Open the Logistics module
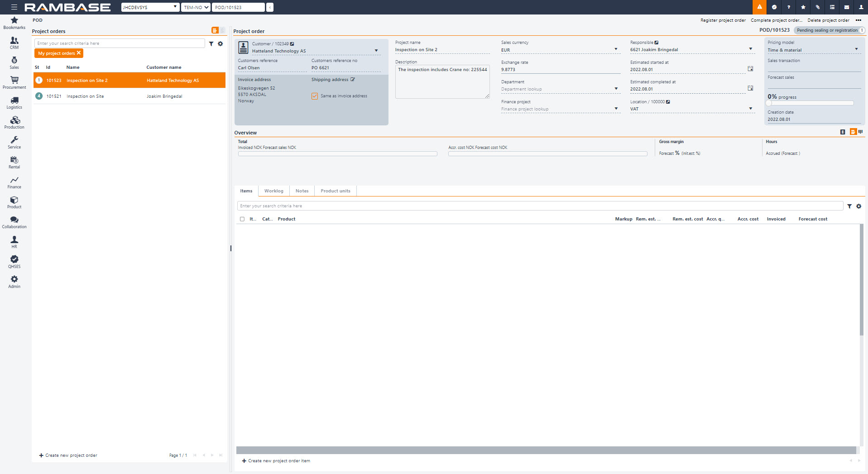This screenshot has width=868, height=474. click(14, 103)
